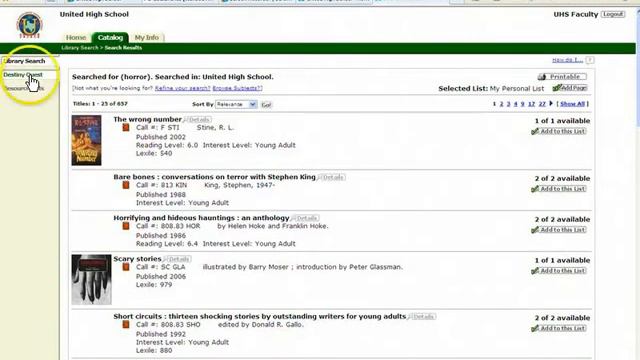Go to results page 9
Screen dimensions: 640x360
[522, 104]
